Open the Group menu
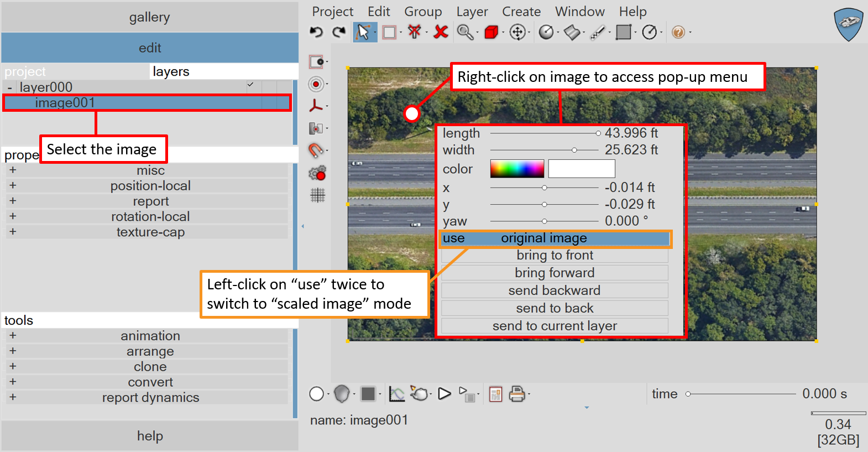The image size is (868, 452). coord(423,12)
